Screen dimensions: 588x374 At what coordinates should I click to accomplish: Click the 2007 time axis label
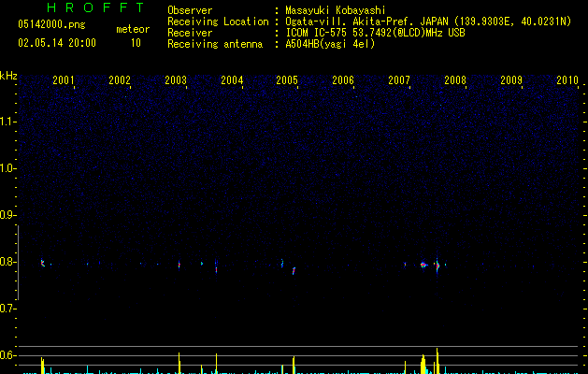399,79
